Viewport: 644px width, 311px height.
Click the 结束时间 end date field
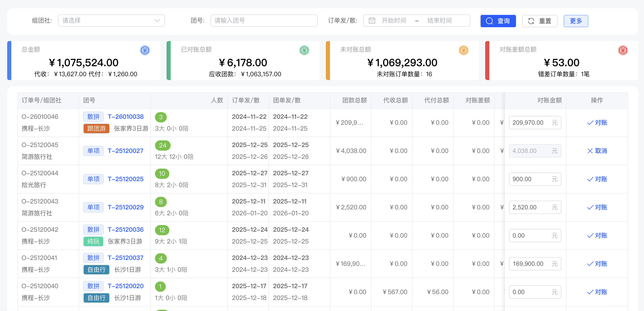click(439, 21)
